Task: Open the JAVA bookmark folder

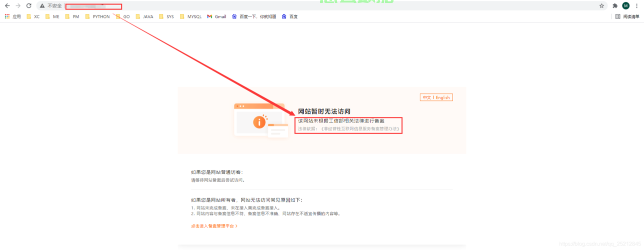Action: [x=144, y=16]
